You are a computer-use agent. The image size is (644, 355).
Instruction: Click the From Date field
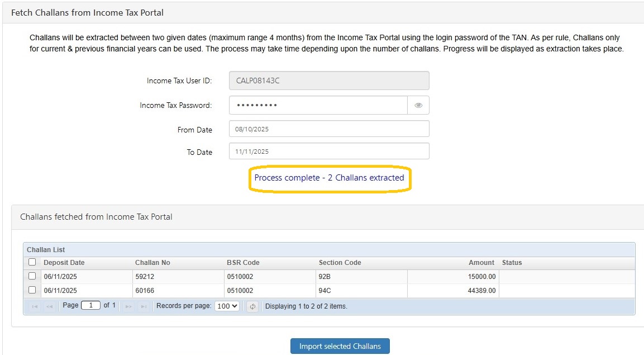(329, 129)
